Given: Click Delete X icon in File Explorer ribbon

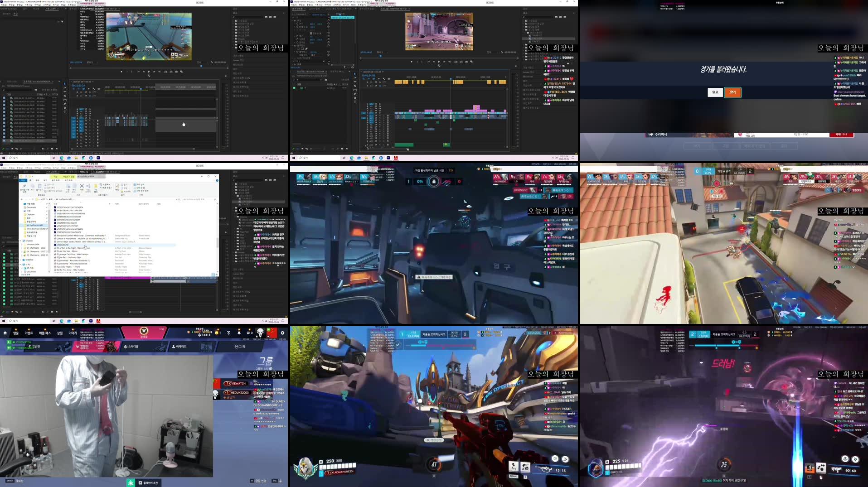Looking at the screenshot, I should click(82, 186).
